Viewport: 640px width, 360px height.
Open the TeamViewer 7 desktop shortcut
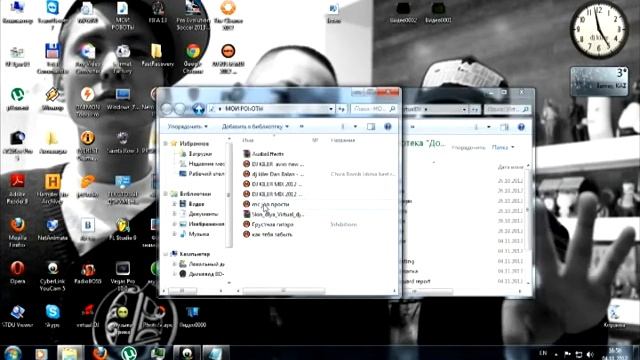53,15
